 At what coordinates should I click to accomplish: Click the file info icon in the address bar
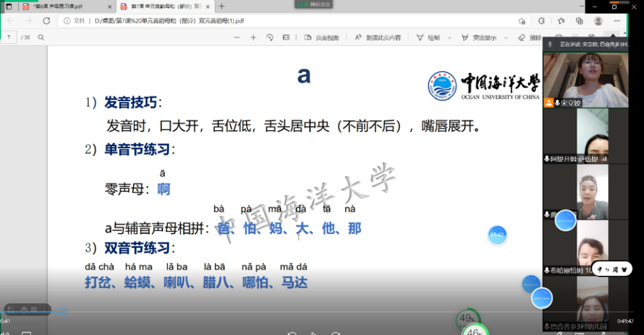(x=67, y=20)
